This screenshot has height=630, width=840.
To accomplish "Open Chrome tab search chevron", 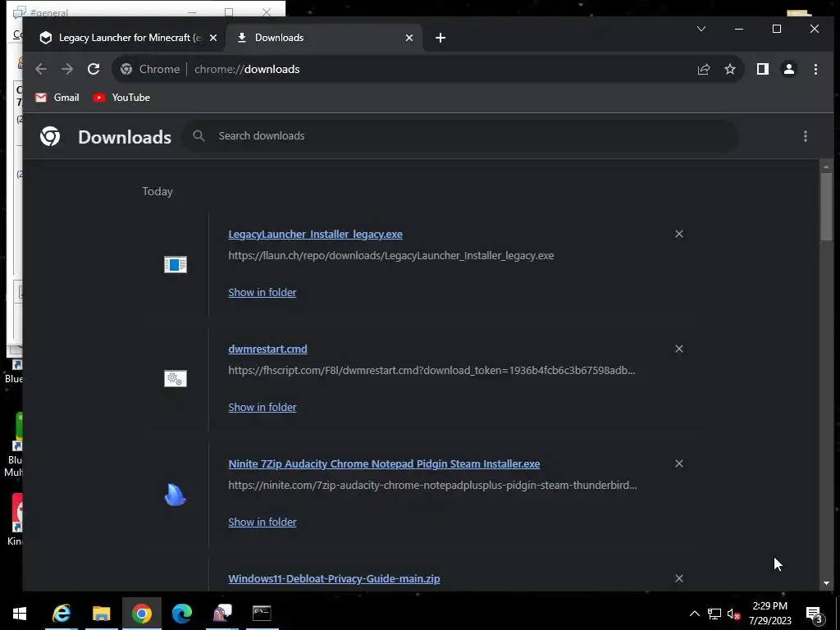I will click(x=701, y=29).
